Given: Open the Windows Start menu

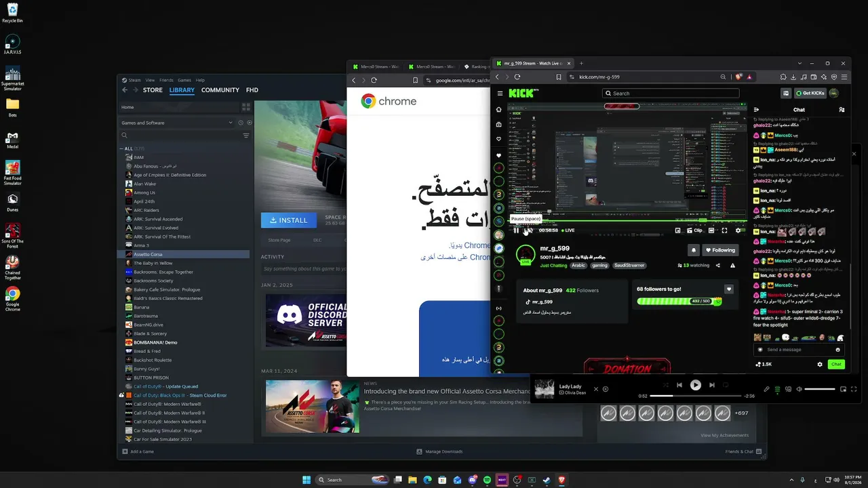Looking at the screenshot, I should coord(307,480).
